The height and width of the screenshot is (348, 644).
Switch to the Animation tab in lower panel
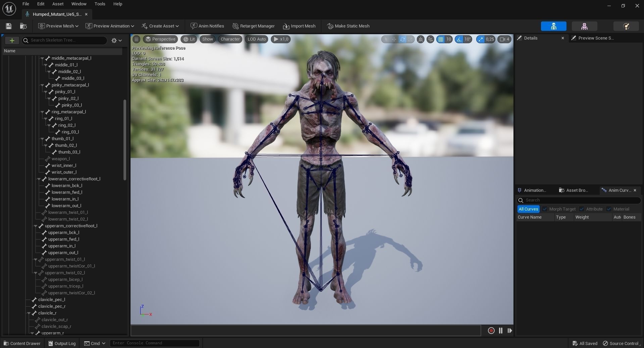(x=534, y=190)
